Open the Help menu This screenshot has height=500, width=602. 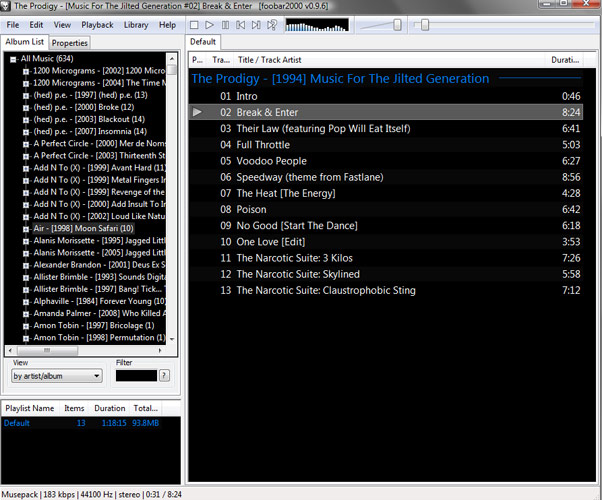click(x=167, y=25)
